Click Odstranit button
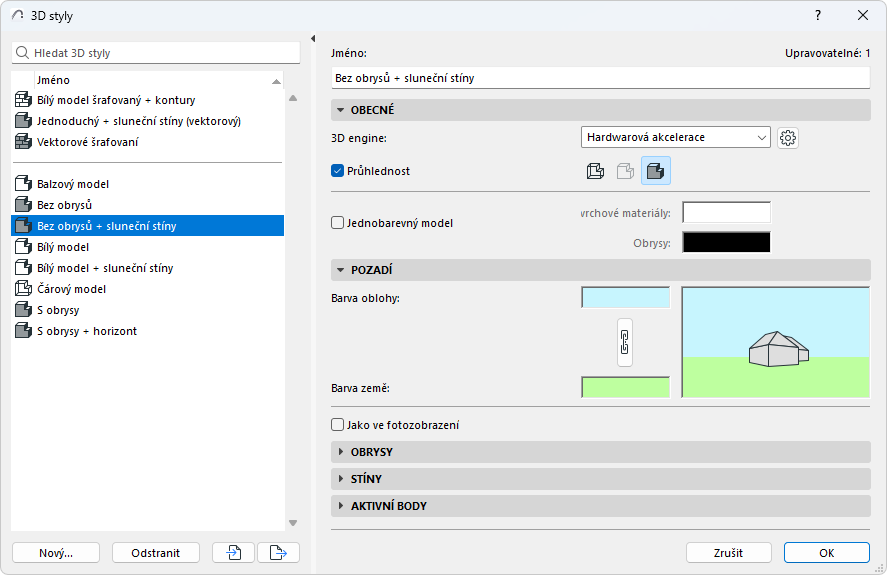The width and height of the screenshot is (887, 575). (x=156, y=552)
